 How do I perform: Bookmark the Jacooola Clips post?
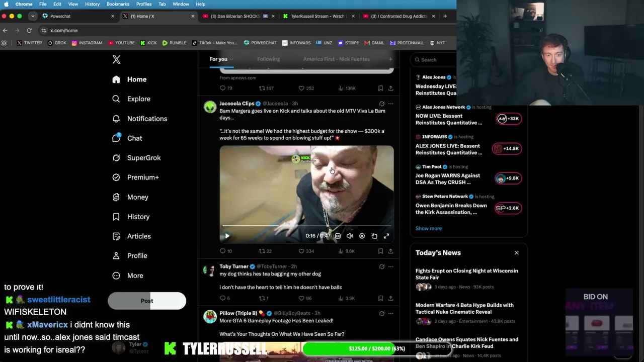380,251
